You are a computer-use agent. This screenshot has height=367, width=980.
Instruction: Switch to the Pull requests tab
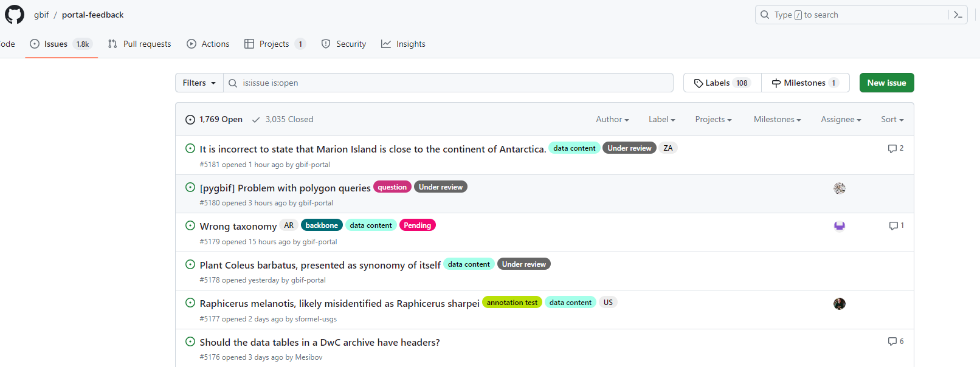coord(140,44)
